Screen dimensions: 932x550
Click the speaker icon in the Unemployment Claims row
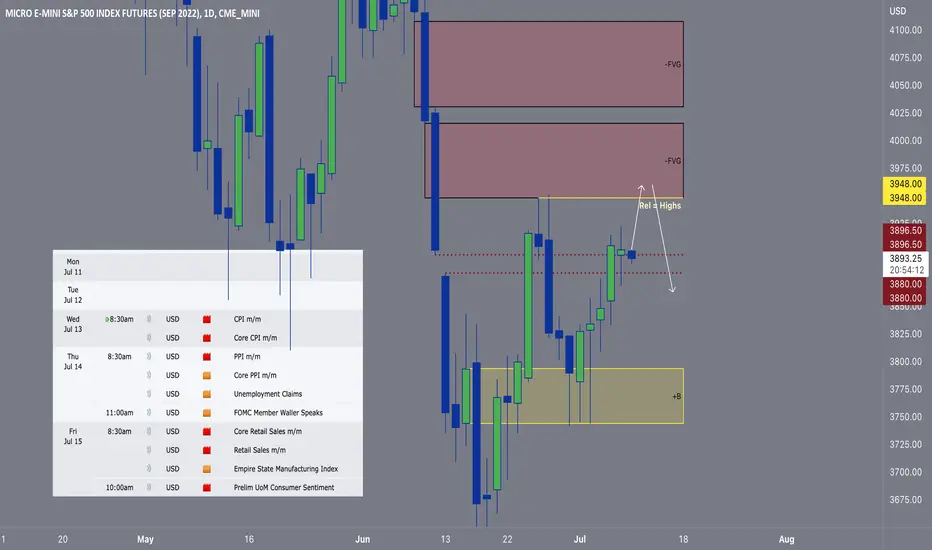[149, 394]
